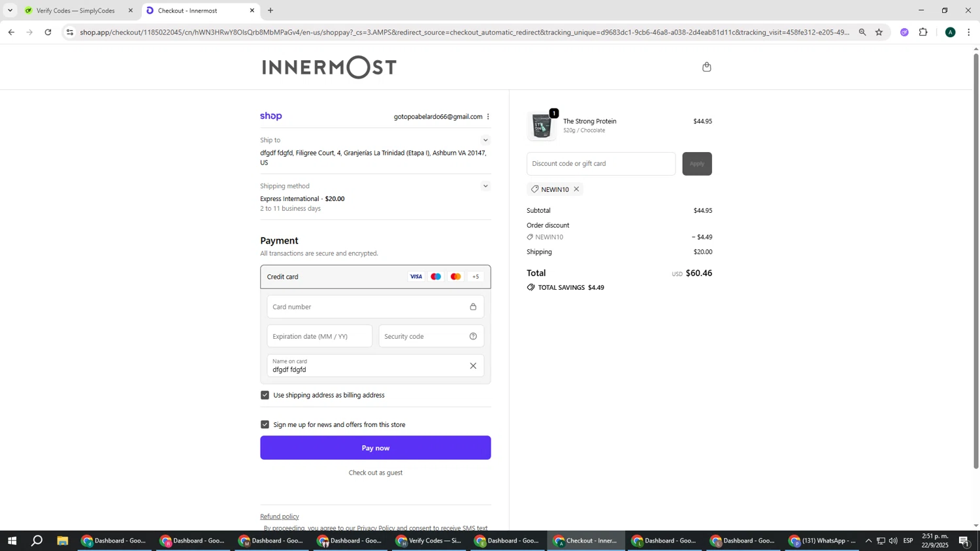Switch to Verify Codes SimplyCodes tab
Screen dimensions: 980x551
(x=76, y=10)
